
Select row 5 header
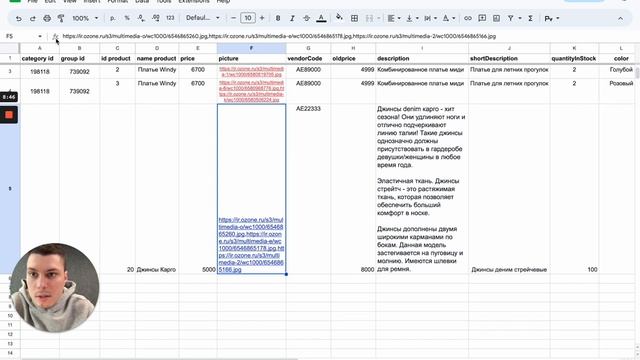click(10, 189)
